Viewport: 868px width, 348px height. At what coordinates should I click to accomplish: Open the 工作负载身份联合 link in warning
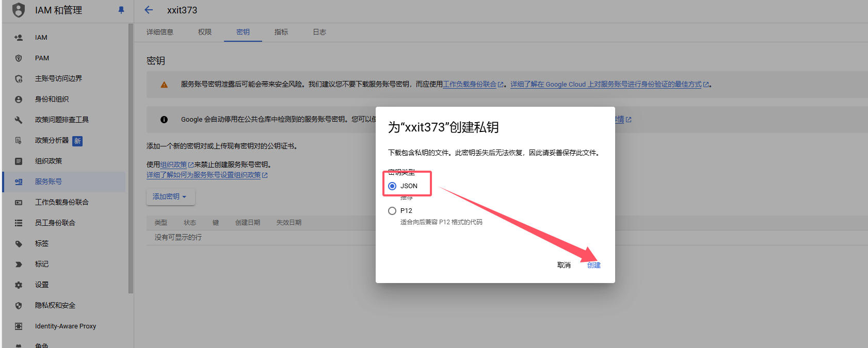(473, 85)
